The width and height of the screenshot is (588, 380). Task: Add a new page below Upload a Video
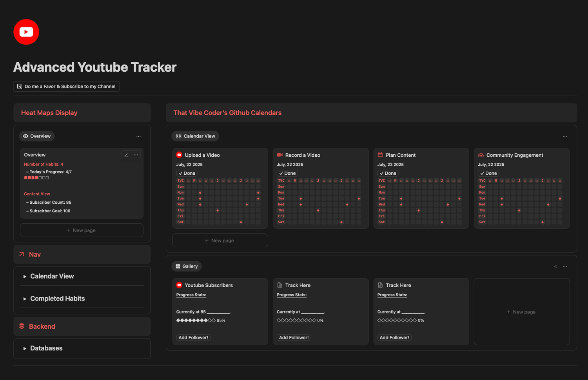[220, 241]
